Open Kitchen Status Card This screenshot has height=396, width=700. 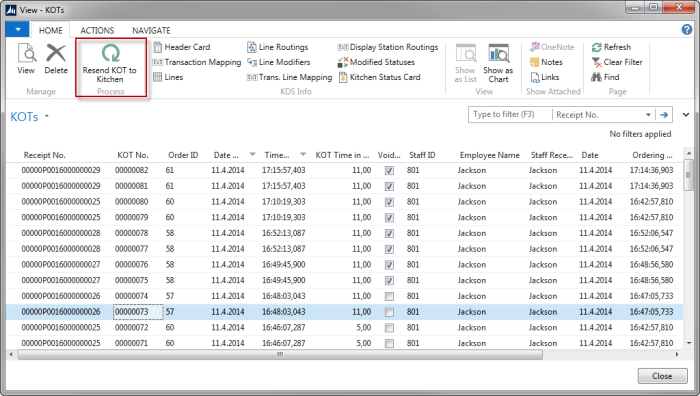[x=379, y=77]
